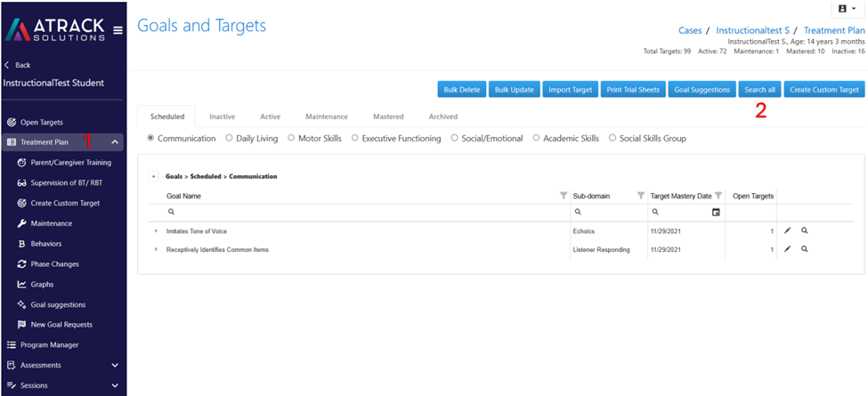Click the Bulk Delete button
Image resolution: width=868 pixels, height=396 pixels.
[462, 90]
